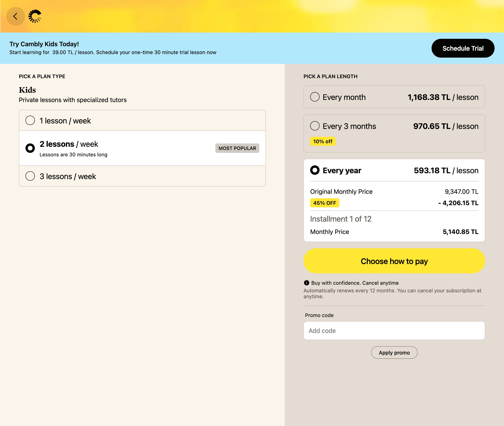Select the Every year radio button
Viewport: 504px width, 426px height.
315,170
